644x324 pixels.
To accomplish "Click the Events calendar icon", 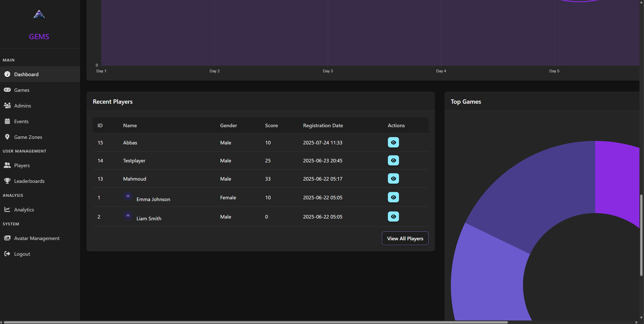I will [7, 121].
